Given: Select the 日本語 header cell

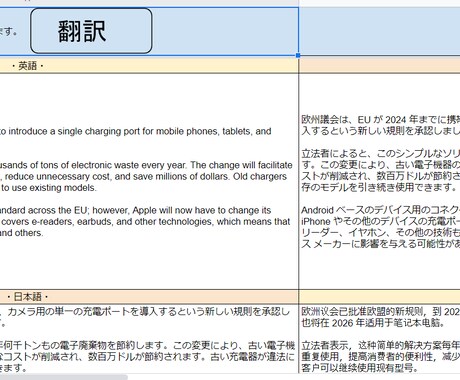Looking at the screenshot, I should [149, 297].
